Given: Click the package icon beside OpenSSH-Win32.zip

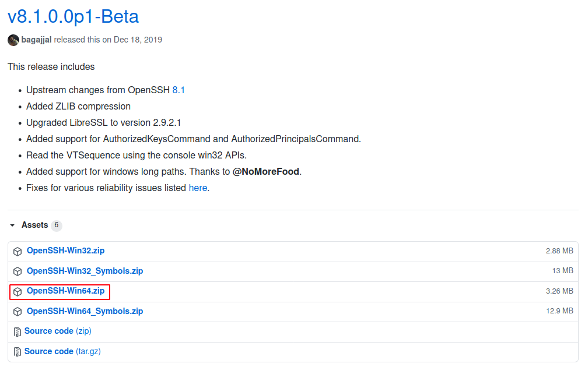Looking at the screenshot, I should (17, 252).
